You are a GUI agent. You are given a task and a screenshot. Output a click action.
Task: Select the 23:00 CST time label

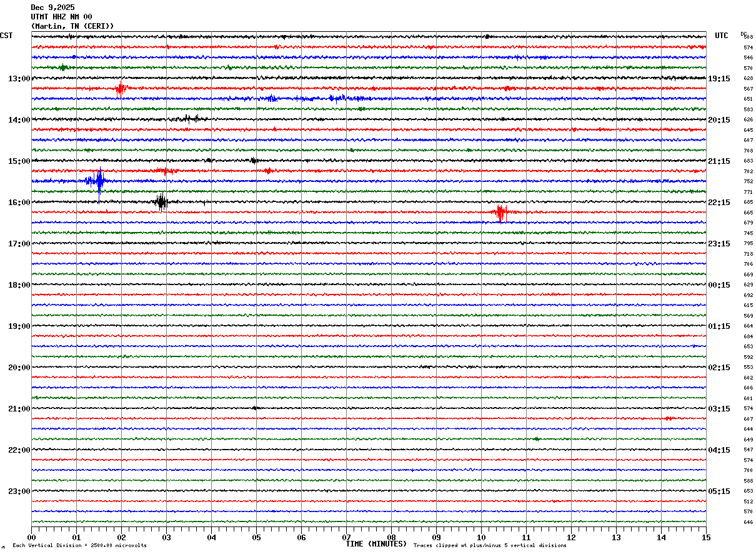[19, 491]
